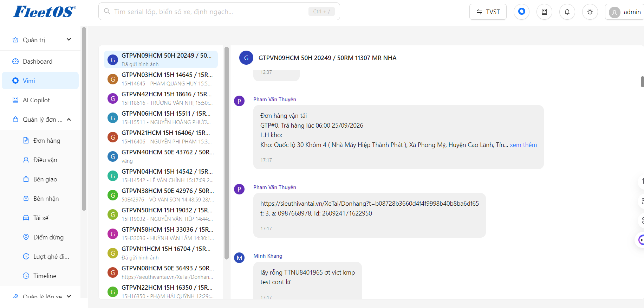Collapse the Quản lý đơn section chevron
The height and width of the screenshot is (308, 644).
(69, 120)
